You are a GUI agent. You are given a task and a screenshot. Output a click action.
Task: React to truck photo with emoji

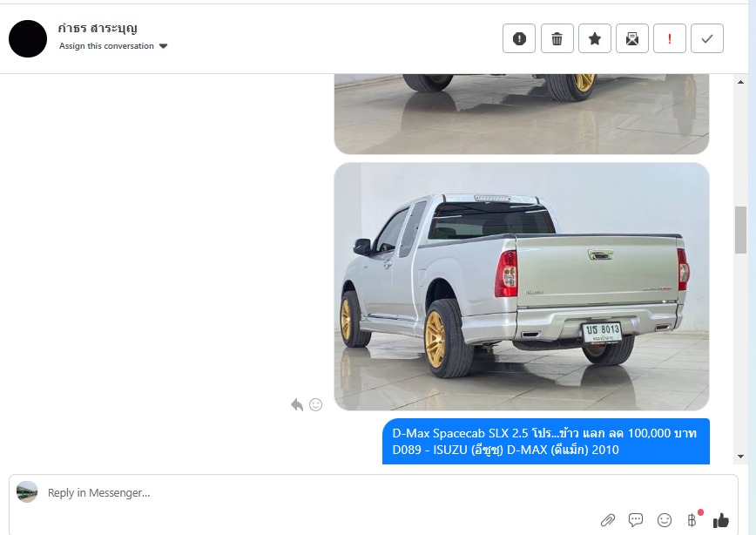tap(316, 405)
